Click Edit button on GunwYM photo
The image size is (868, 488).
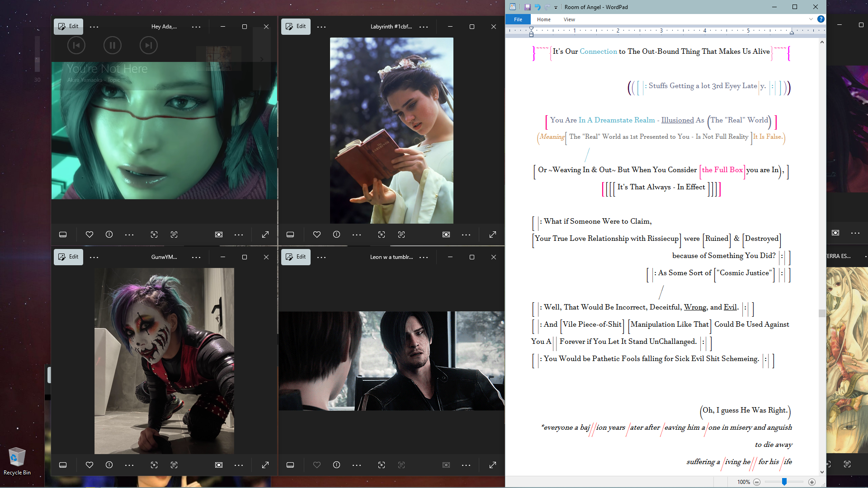[x=68, y=257]
